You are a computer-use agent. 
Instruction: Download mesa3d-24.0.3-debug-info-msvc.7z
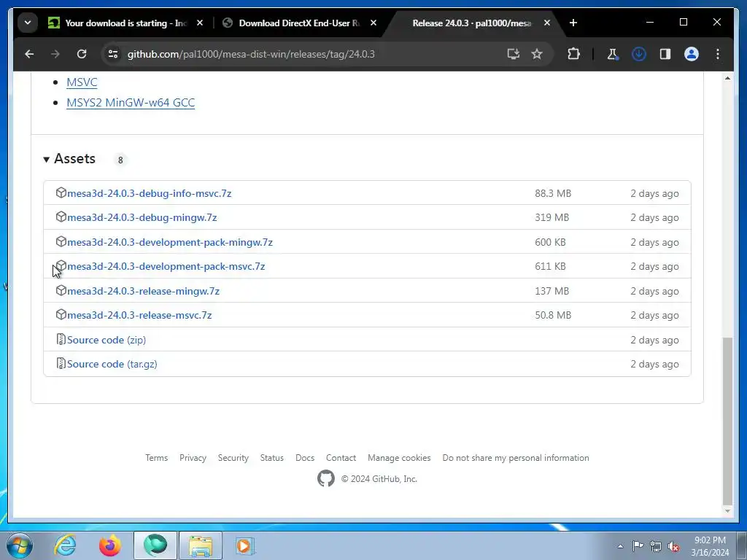click(x=149, y=193)
